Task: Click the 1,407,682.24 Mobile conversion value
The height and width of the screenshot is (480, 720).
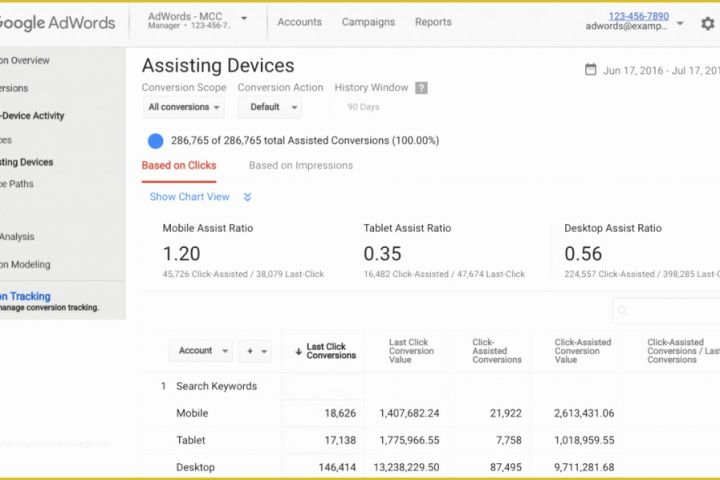Action: click(x=409, y=413)
